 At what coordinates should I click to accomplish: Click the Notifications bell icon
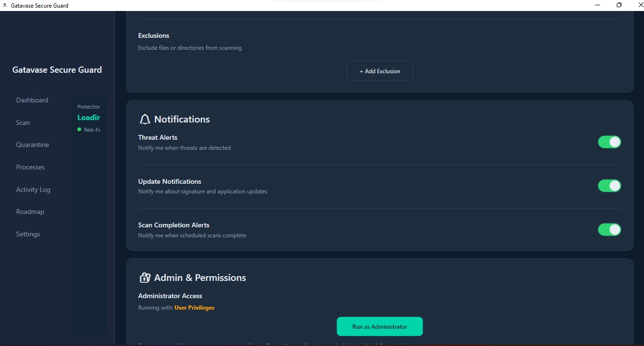(x=144, y=119)
